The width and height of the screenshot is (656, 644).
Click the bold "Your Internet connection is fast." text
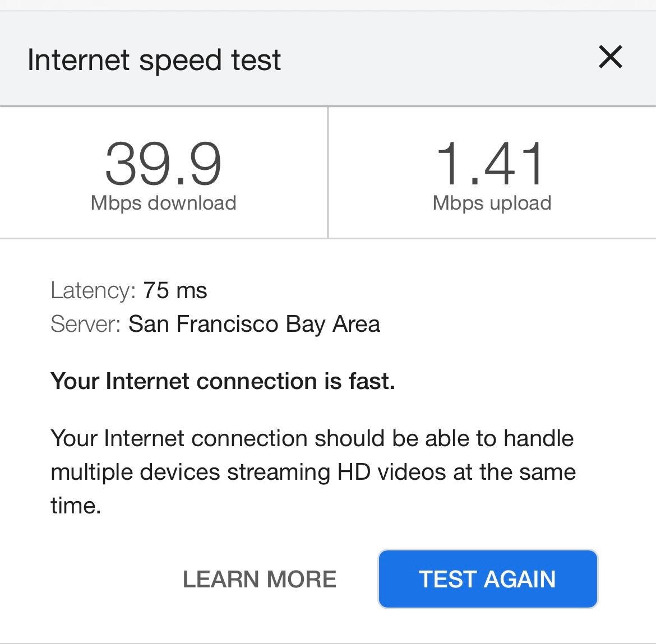pyautogui.click(x=223, y=381)
